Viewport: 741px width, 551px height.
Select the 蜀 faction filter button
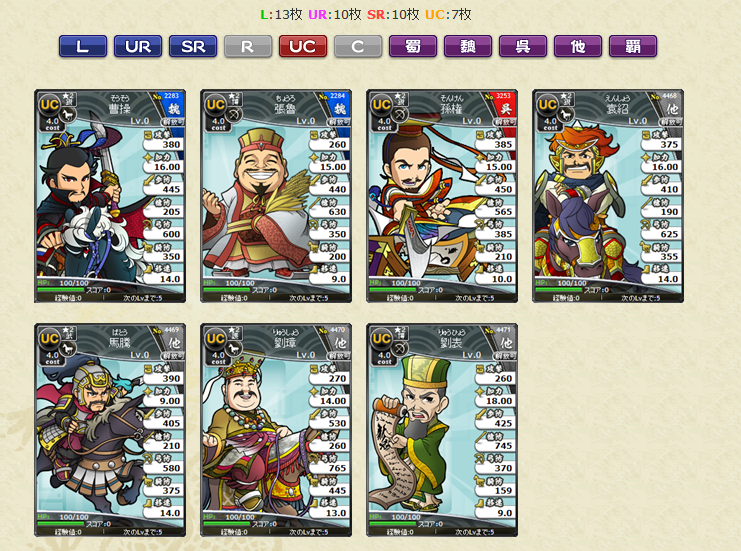coord(413,46)
